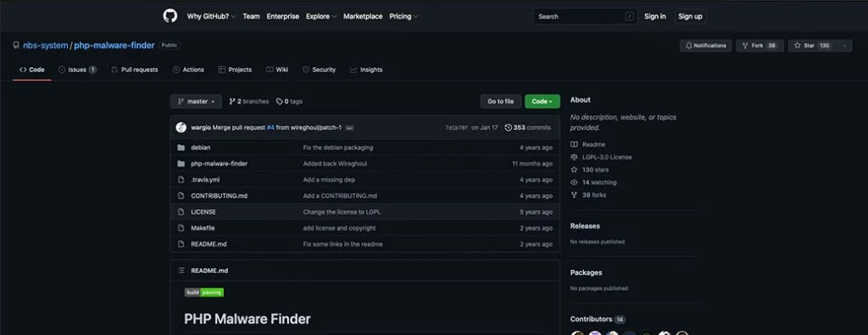
Task: Expand the Why GitHub? menu
Action: click(211, 17)
